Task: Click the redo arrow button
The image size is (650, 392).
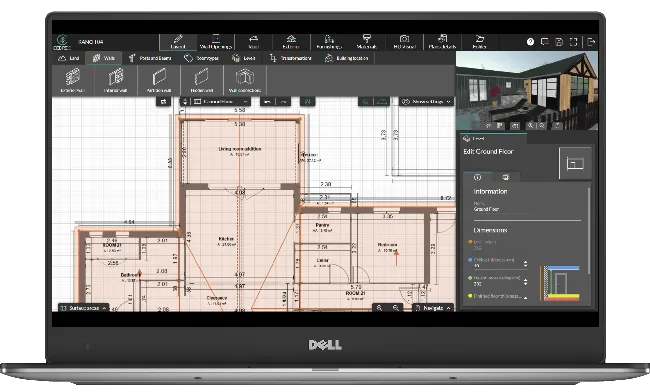Action: [x=284, y=102]
